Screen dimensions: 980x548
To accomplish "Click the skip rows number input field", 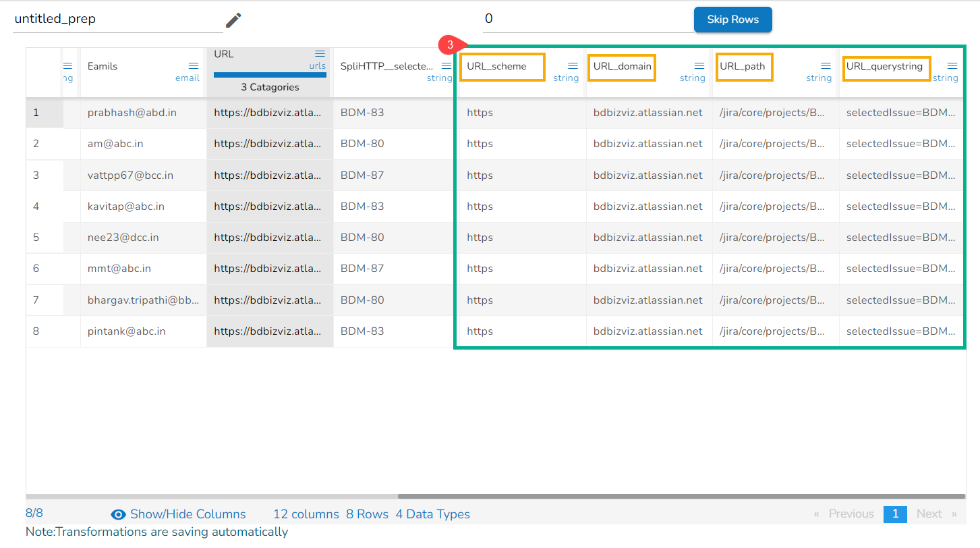I will point(587,19).
